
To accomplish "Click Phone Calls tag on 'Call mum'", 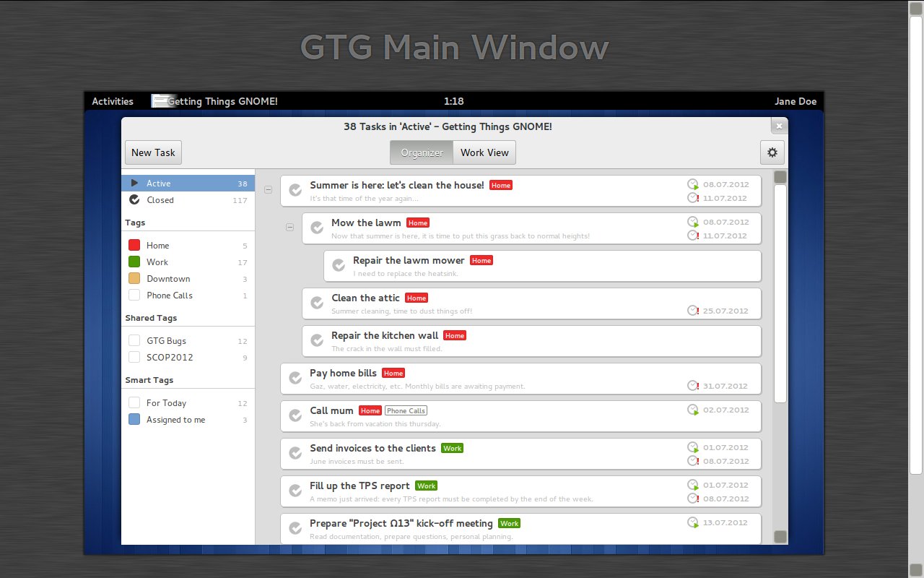I will click(406, 411).
